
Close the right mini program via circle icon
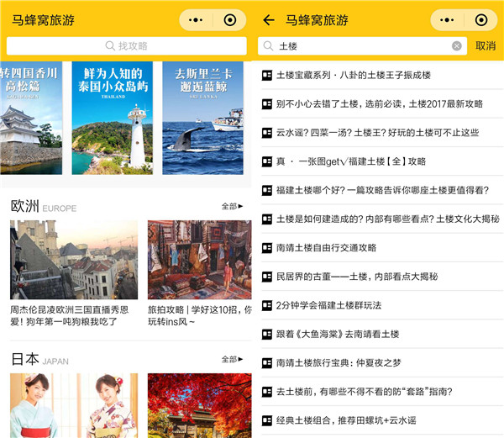480,20
